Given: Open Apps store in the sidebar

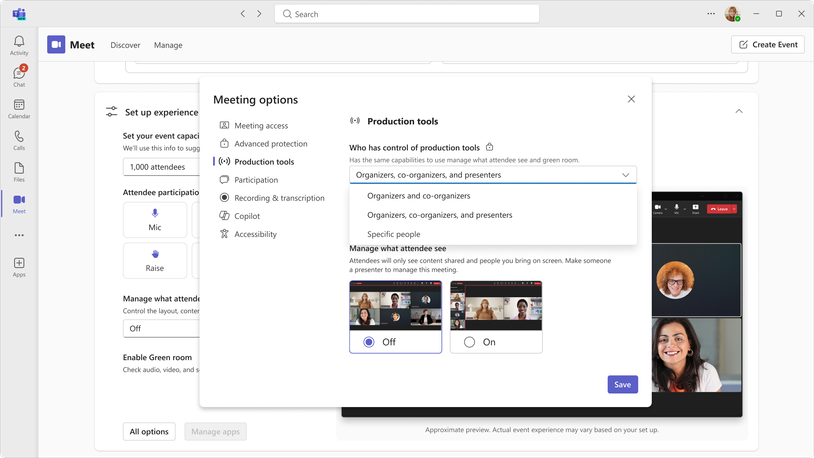Looking at the screenshot, I should tap(19, 267).
